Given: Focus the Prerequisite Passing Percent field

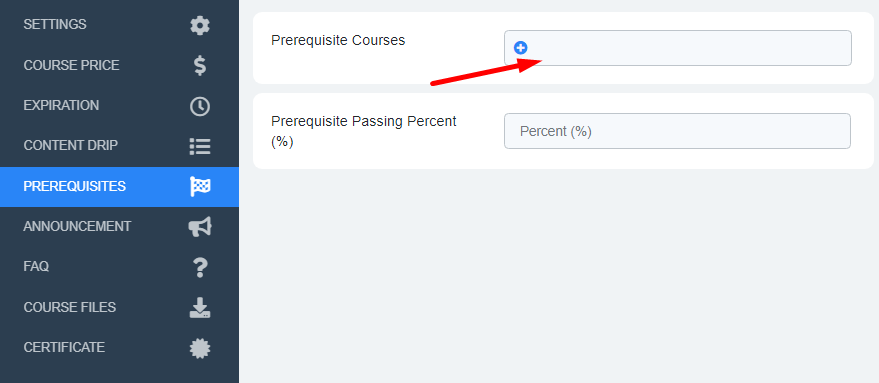Looking at the screenshot, I should click(x=677, y=131).
